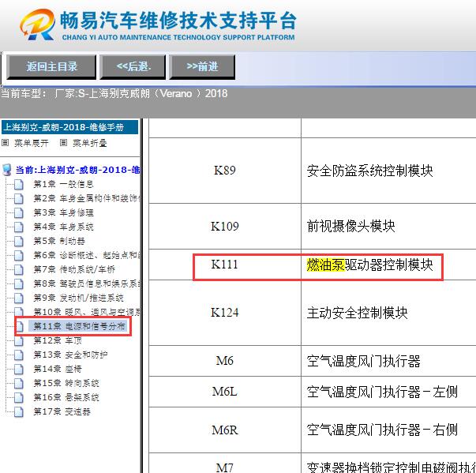The width and height of the screenshot is (476, 473).
Task: Click the K89 code cell
Action: coord(225,171)
